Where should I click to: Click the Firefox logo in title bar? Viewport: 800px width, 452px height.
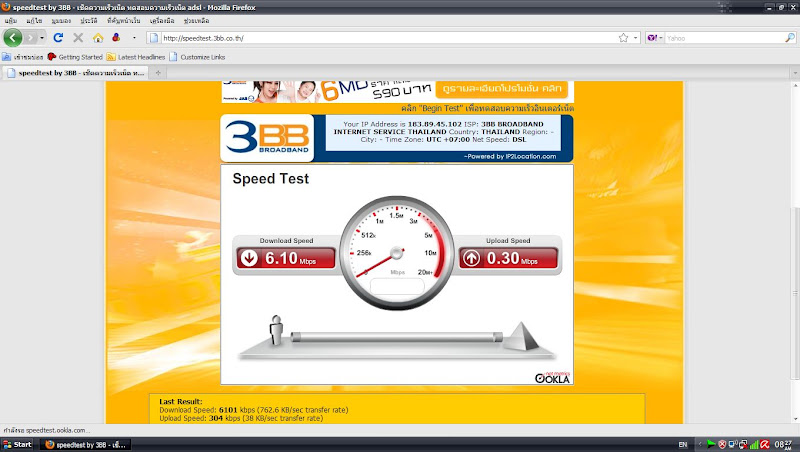click(6, 7)
